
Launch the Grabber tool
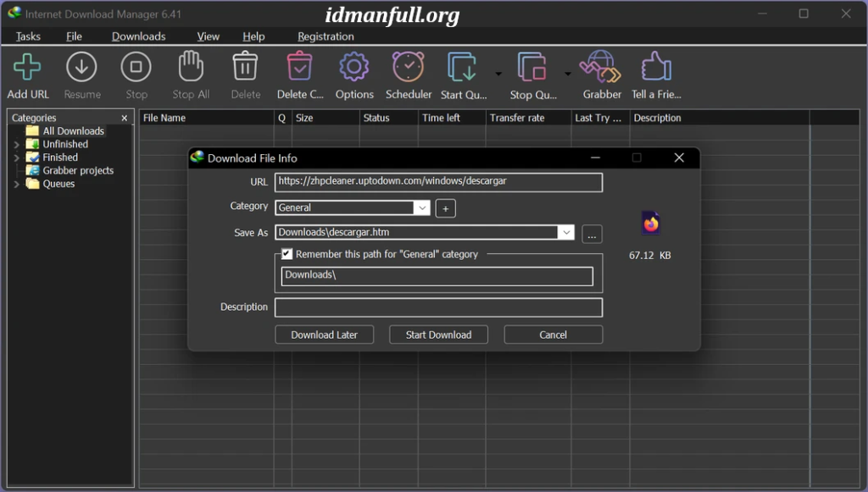[x=601, y=68]
